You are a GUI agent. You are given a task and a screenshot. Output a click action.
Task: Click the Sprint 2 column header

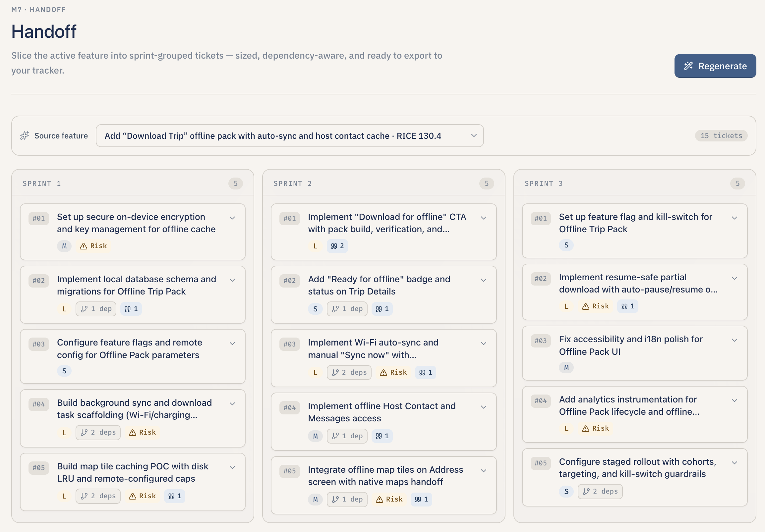[293, 184]
